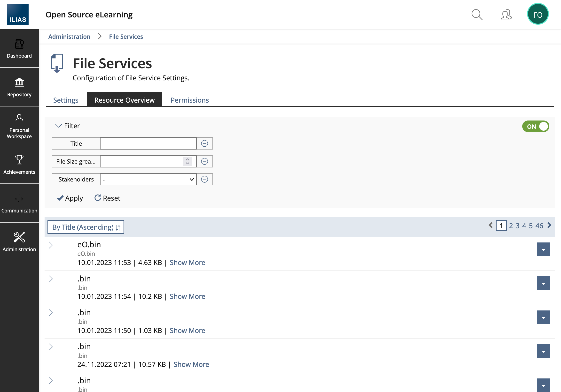Open the search magnifier icon

(476, 15)
